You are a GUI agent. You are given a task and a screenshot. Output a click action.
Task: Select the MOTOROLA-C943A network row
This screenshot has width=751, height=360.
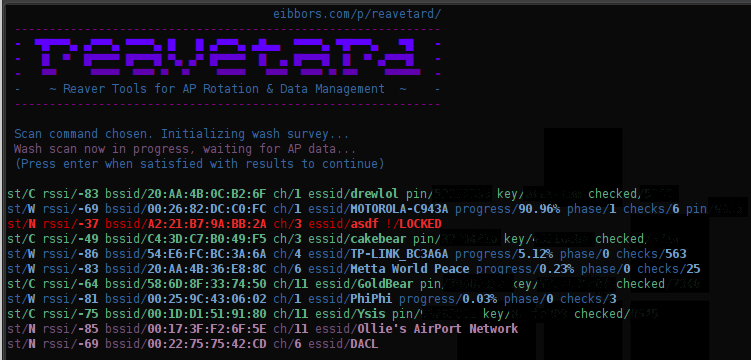click(375, 209)
